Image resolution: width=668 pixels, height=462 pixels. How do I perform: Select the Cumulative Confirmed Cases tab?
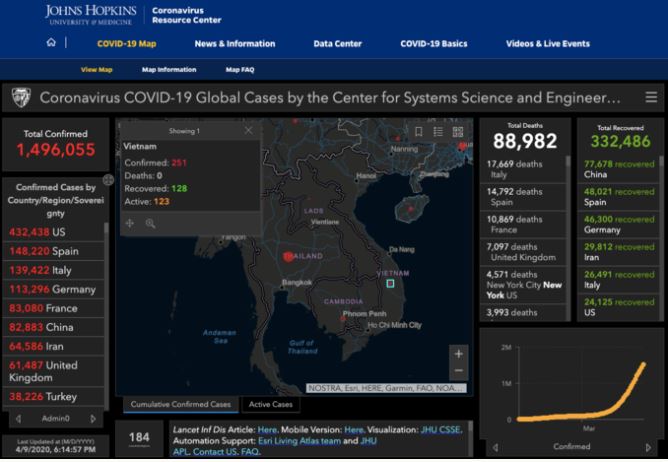(x=182, y=404)
